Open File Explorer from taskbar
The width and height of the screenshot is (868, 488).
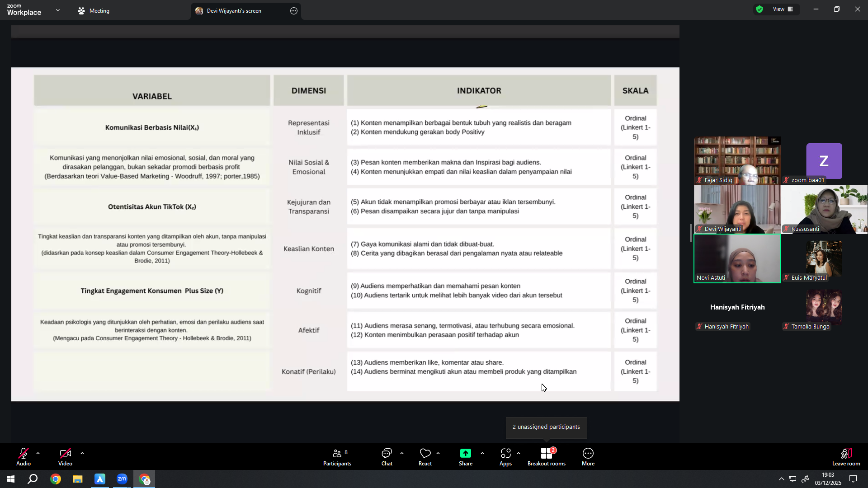[x=78, y=479]
